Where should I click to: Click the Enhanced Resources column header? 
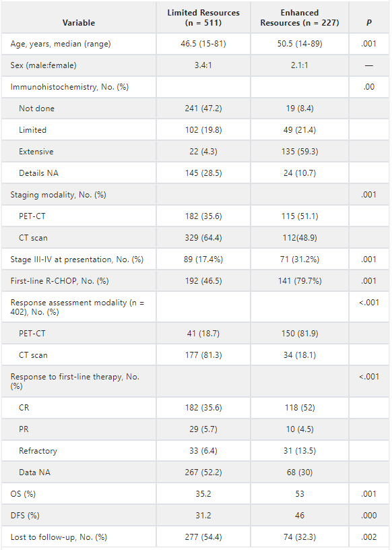300,18
